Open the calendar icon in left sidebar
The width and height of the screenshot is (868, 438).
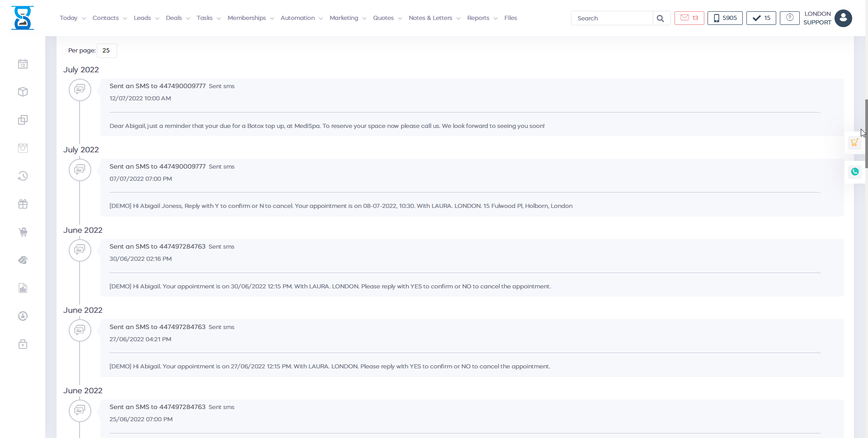(23, 64)
